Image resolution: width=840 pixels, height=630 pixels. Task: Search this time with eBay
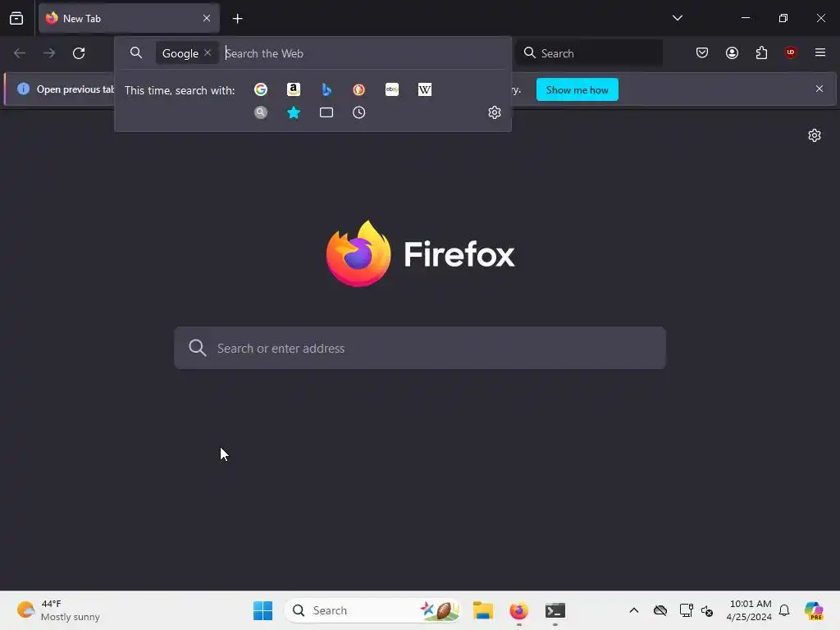point(392,89)
